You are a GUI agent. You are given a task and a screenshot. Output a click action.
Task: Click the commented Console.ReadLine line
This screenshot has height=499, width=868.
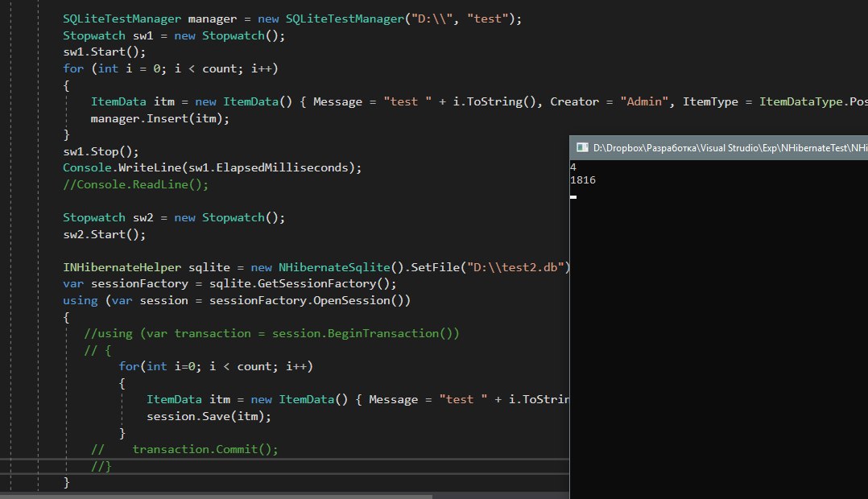tap(135, 184)
